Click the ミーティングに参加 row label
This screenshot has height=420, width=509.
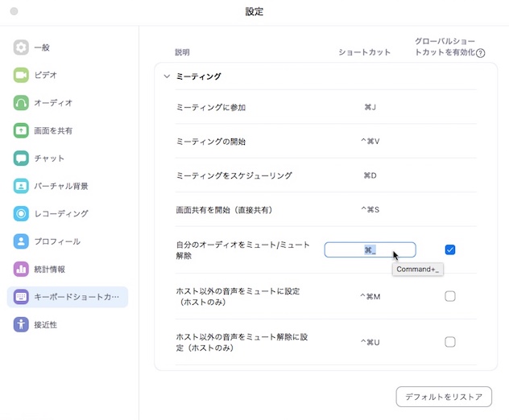click(211, 107)
